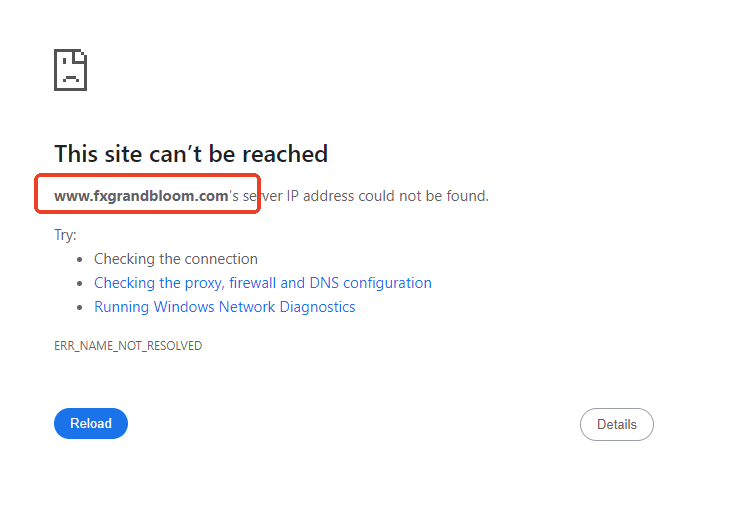Screen dimensions: 749x519
Task: Click the "Checking the connection" suggestion text
Action: [x=176, y=259]
